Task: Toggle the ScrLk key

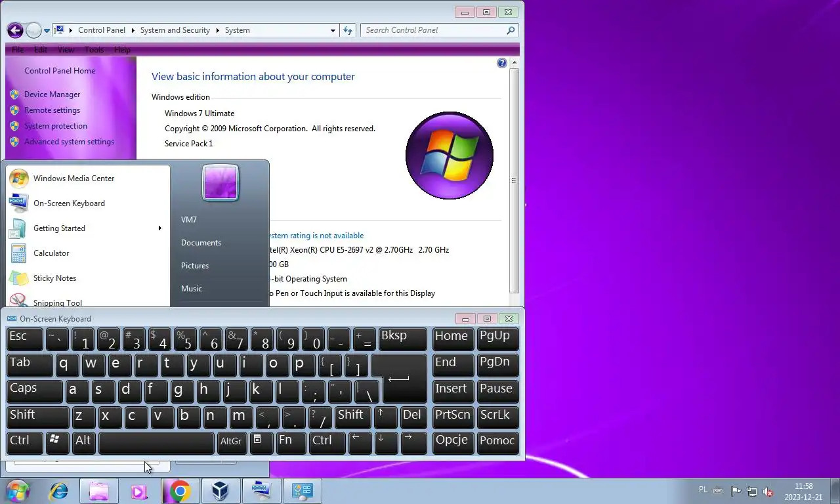Action: [497, 417]
